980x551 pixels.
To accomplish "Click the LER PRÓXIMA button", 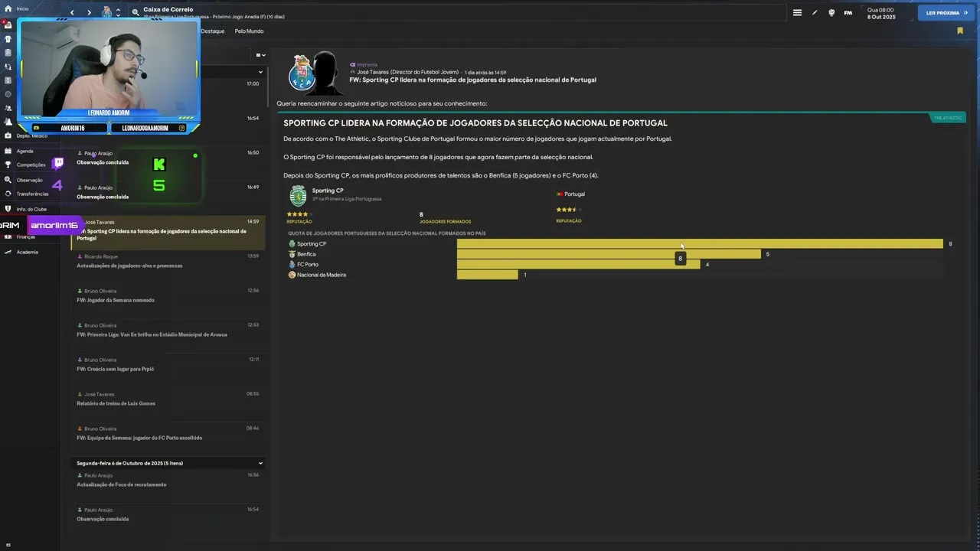I will point(946,13).
